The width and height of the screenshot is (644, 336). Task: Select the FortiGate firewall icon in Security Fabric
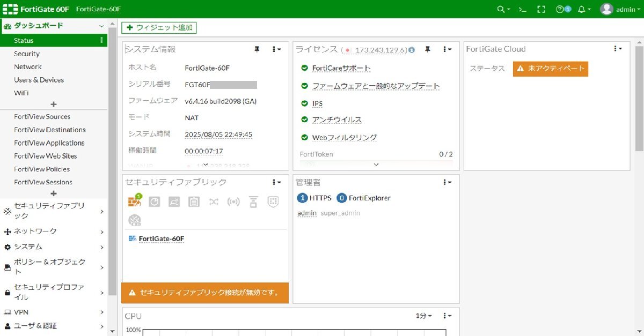[x=134, y=201]
